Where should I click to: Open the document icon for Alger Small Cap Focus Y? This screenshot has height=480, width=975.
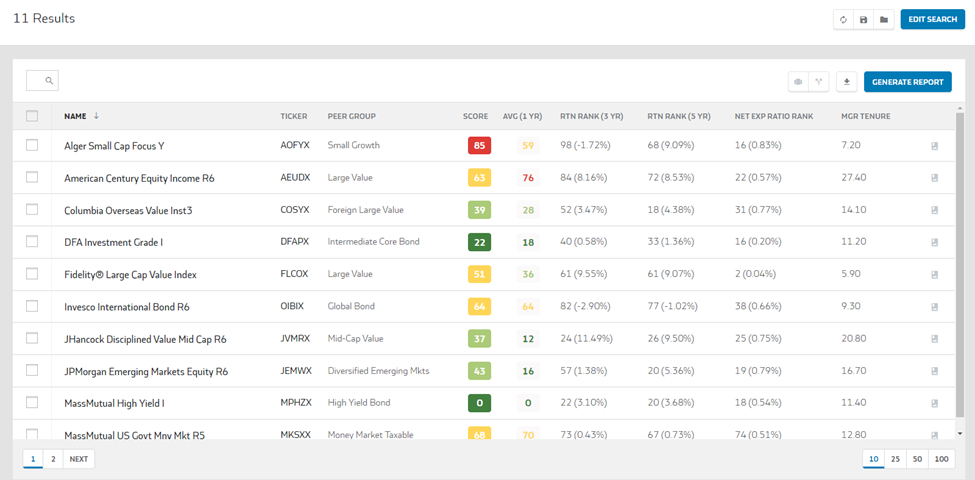click(934, 146)
